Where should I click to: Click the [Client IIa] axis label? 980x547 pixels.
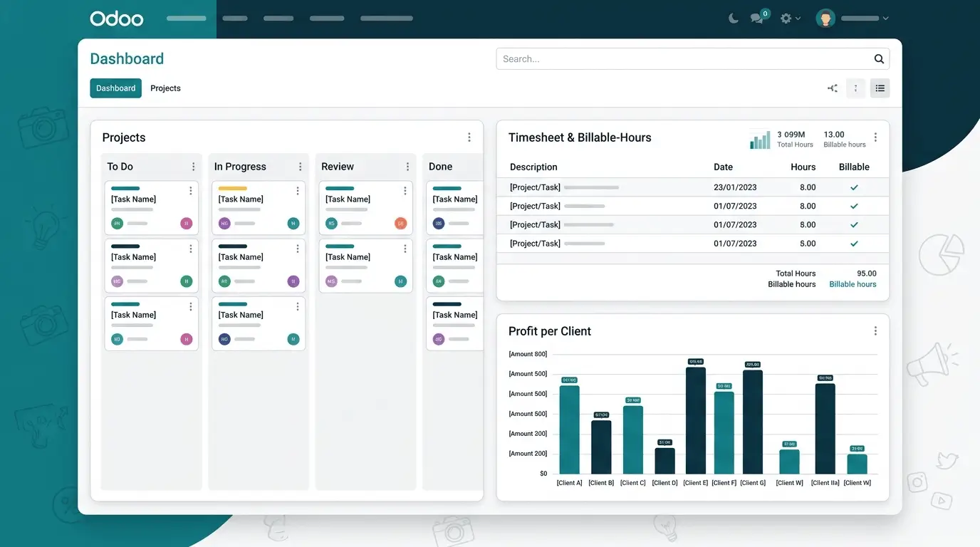(825, 483)
